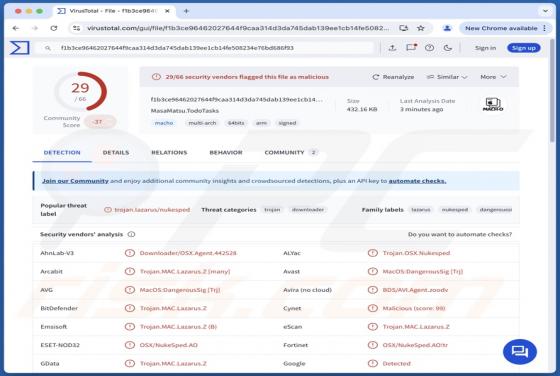Click the Mach-O file type icon
The image size is (560, 376).
(493, 105)
